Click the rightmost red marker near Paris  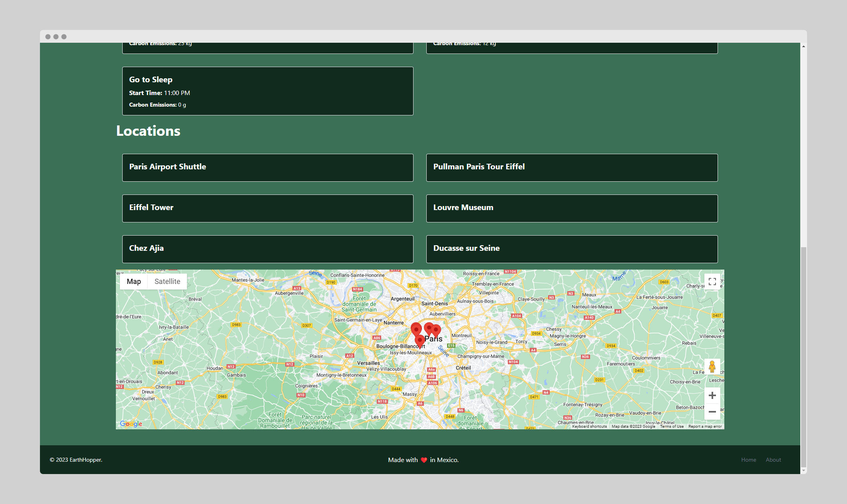(436, 330)
